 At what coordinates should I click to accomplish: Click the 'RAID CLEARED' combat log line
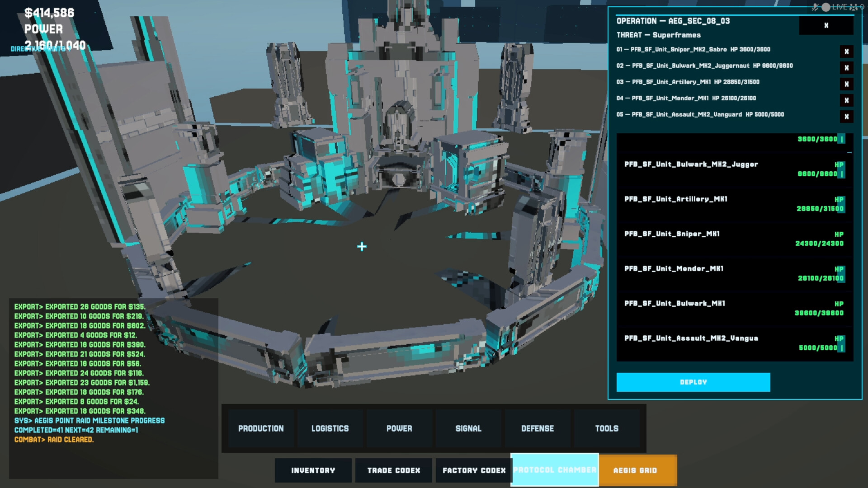coord(54,440)
